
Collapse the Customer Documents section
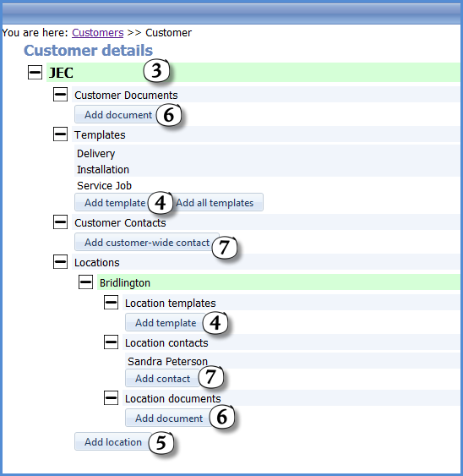[60, 95]
